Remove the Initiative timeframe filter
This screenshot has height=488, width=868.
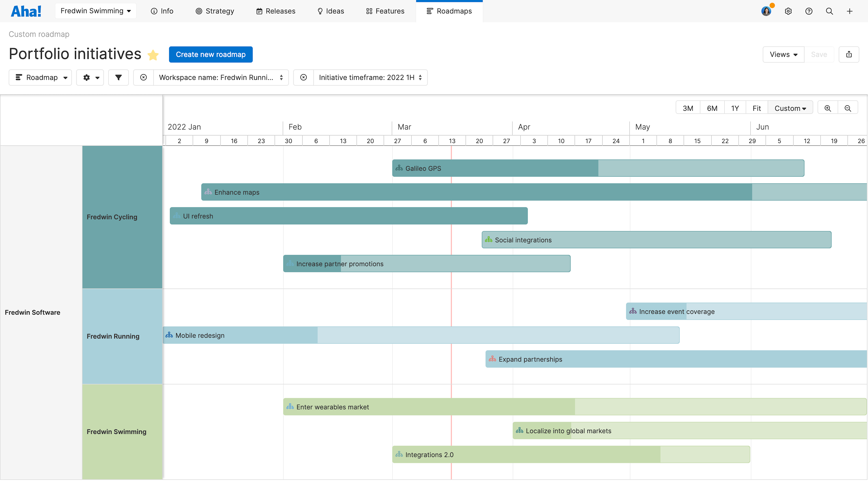pos(303,77)
